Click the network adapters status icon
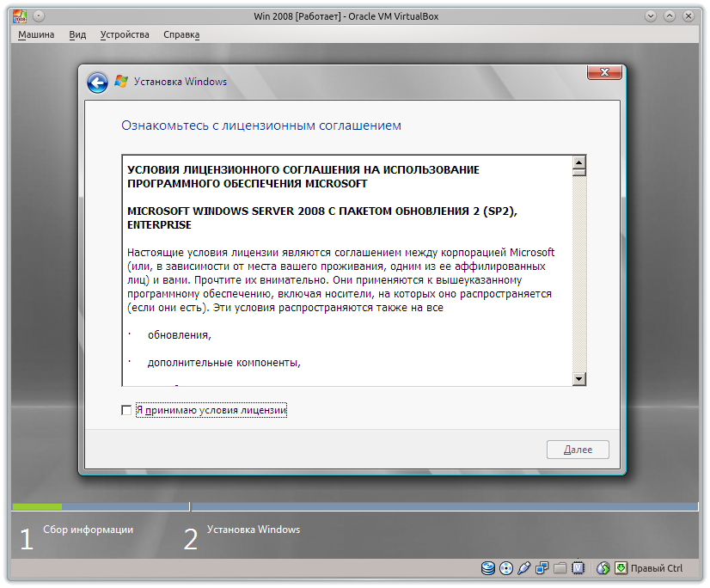Viewport: 710px width, 588px height. [x=542, y=568]
